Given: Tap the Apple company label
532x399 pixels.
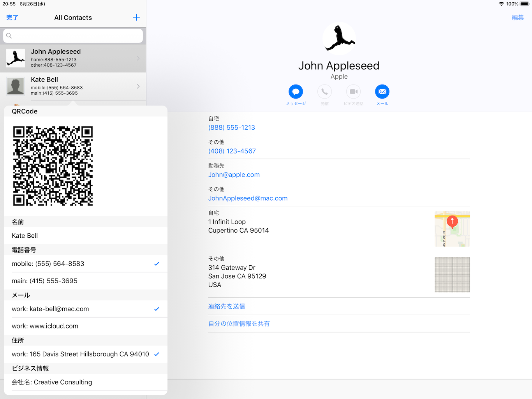Looking at the screenshot, I should (339, 77).
